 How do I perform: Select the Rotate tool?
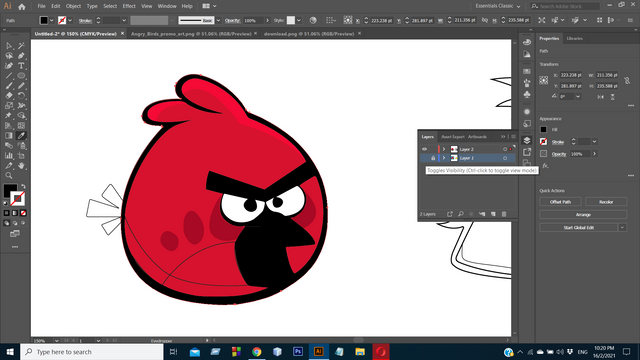pyautogui.click(x=21, y=96)
